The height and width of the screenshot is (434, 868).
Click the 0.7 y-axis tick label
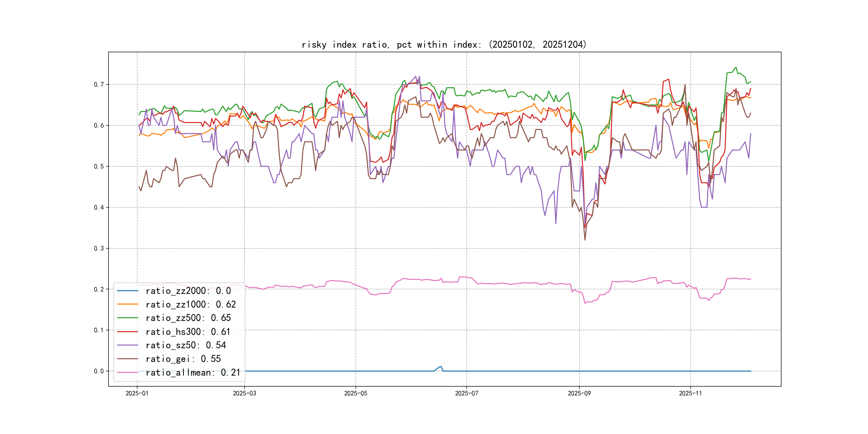click(99, 84)
